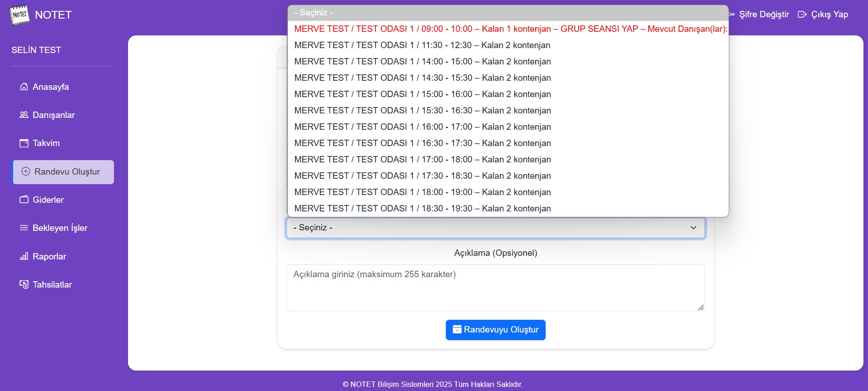Click the Çıkış Yap link
This screenshot has width=868, height=391.
tap(823, 15)
